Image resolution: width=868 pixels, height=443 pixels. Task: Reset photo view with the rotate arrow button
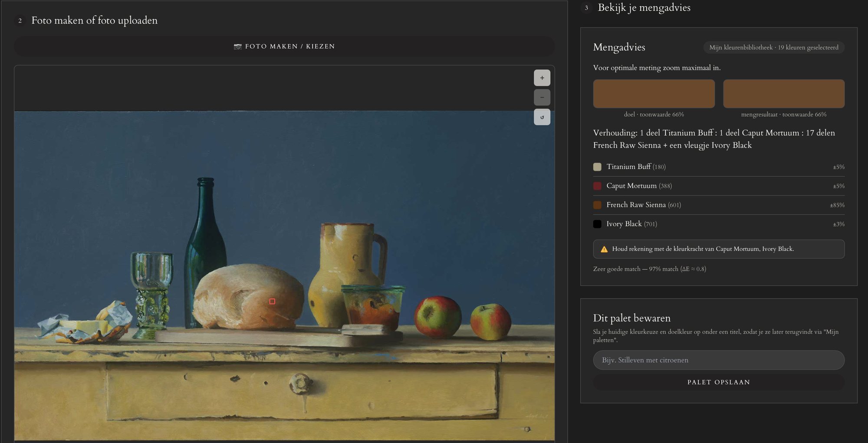(542, 117)
